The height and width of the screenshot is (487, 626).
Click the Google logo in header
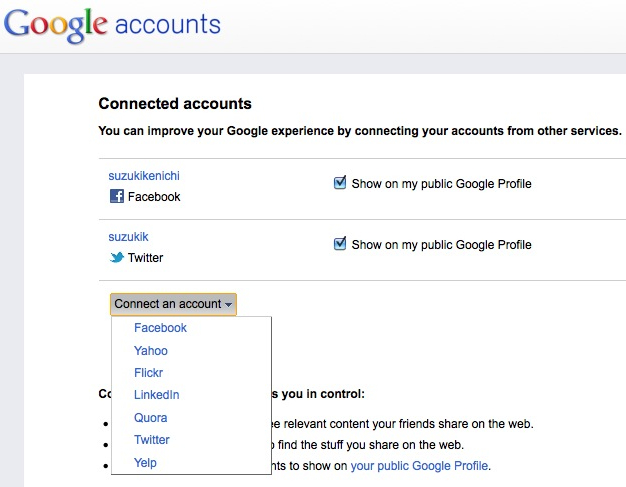point(55,25)
